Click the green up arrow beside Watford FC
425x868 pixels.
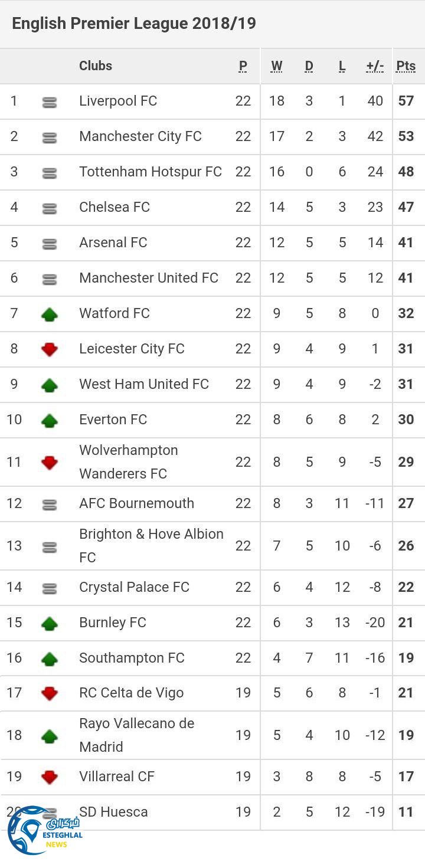click(50, 314)
